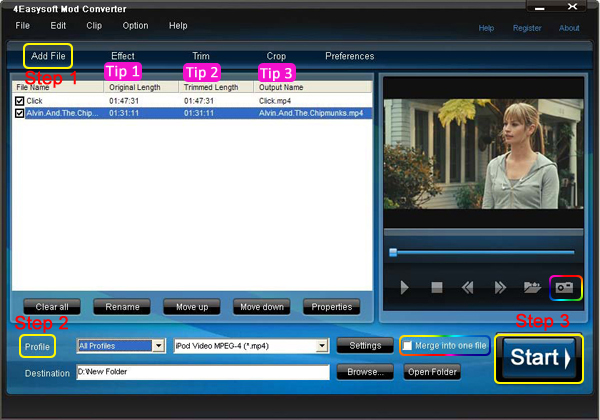Screen dimensions: 600x420
Task: Enable Merge into one file
Action: coord(408,346)
